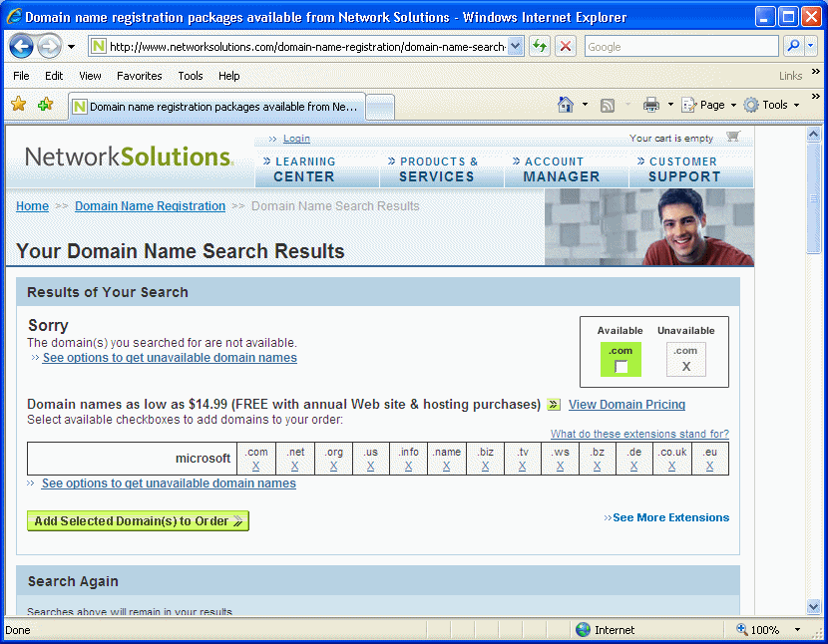Open the Favorites menu
The height and width of the screenshot is (644, 828).
pos(140,76)
